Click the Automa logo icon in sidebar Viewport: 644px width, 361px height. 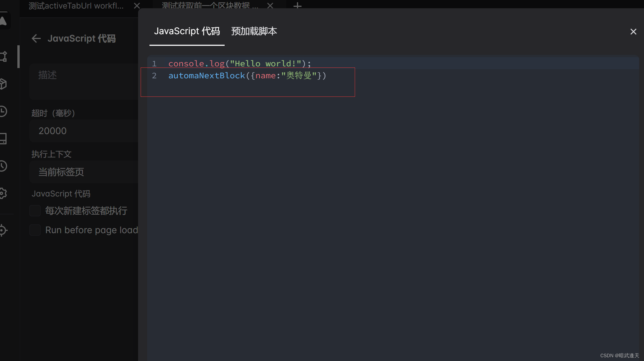click(x=3, y=20)
